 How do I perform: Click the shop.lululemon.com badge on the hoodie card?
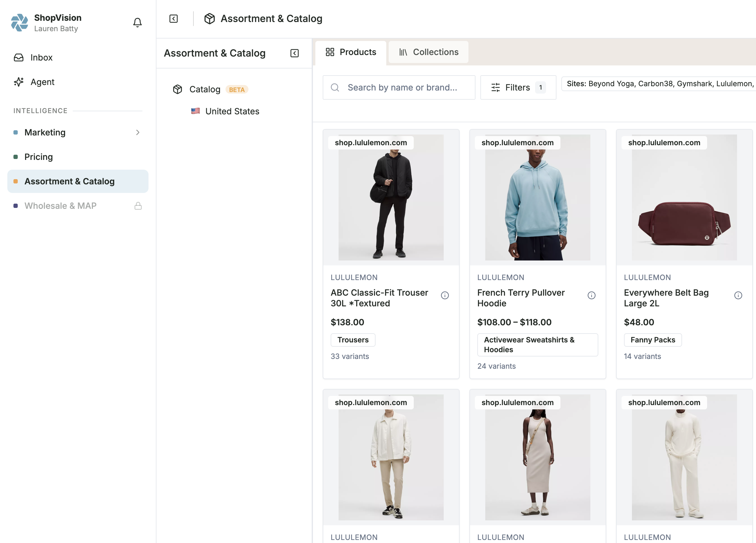(518, 143)
